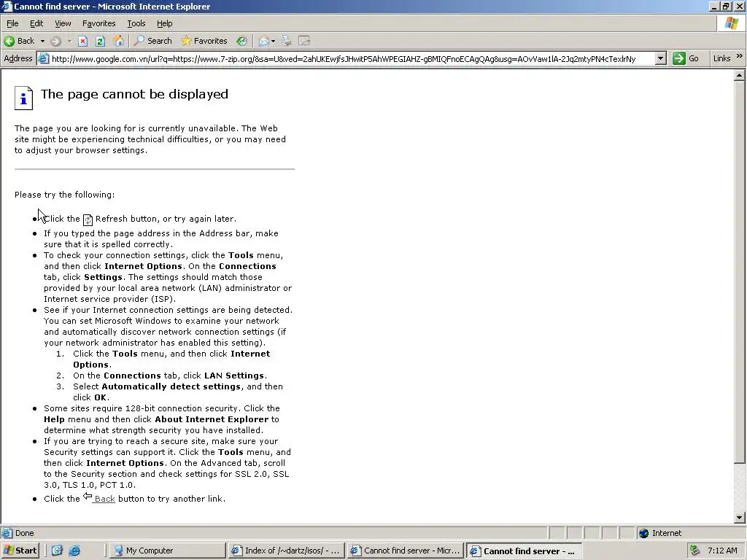Click the Refresh toolbar icon
Screen dimensions: 747x560
point(100,41)
